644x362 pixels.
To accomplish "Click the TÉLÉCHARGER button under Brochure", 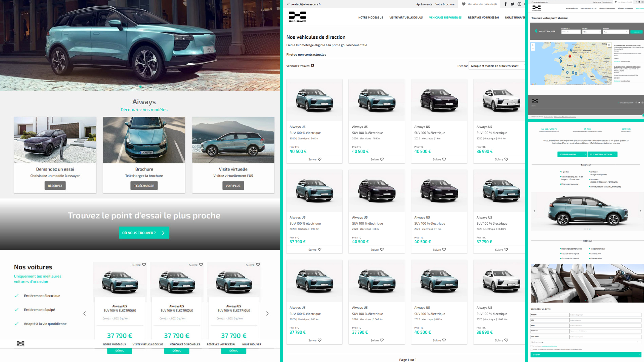I will 144,186.
